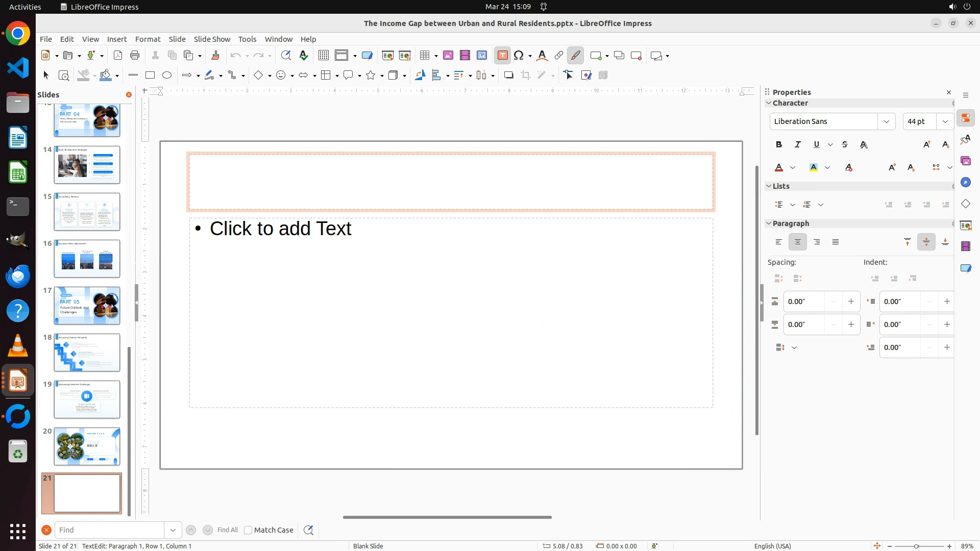
Task: Click the Insert Special Character icon
Action: [x=519, y=56]
